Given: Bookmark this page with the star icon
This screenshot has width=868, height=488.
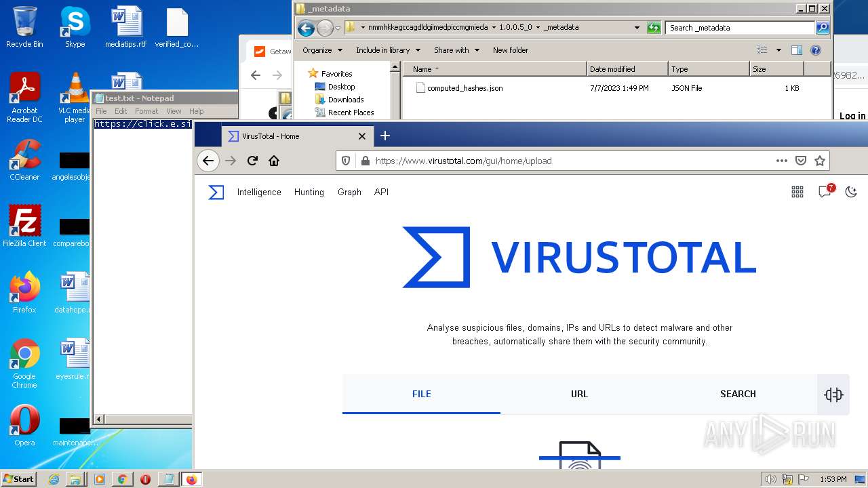Looking at the screenshot, I should 820,161.
